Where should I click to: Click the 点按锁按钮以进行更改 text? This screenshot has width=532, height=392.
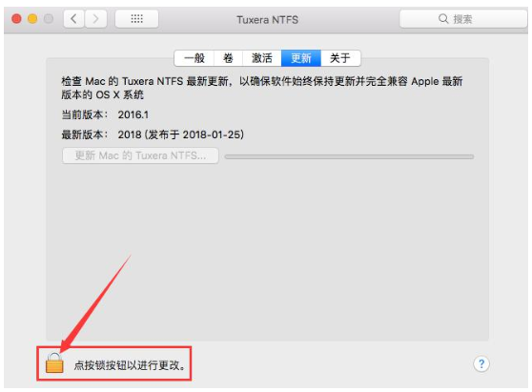[130, 365]
